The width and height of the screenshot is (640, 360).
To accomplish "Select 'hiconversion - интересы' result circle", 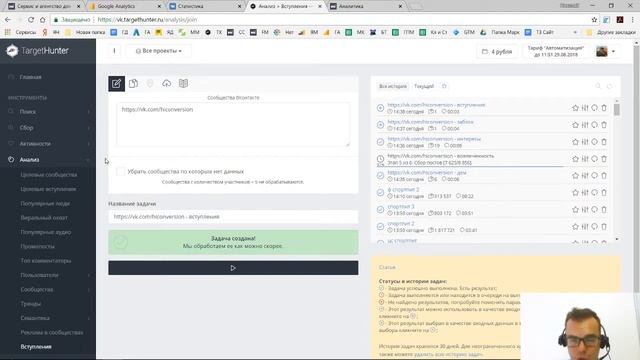I will [380, 142].
